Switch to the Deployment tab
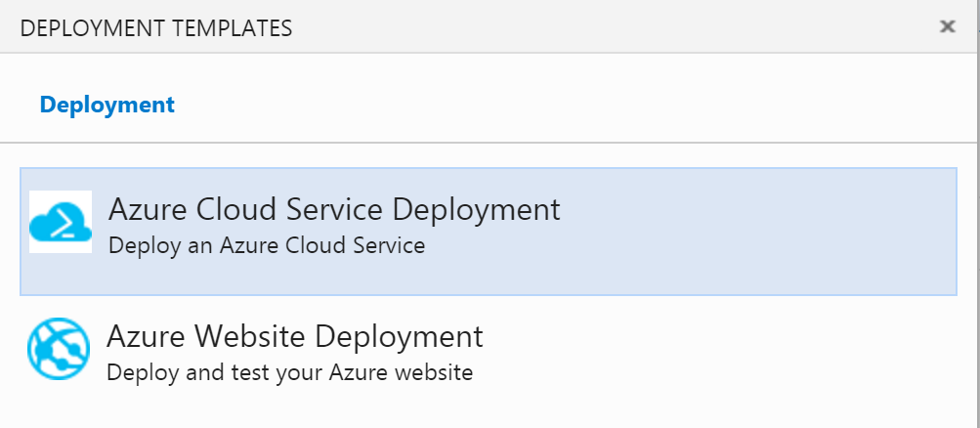Screen dimensions: 980x428 pyautogui.click(x=107, y=105)
